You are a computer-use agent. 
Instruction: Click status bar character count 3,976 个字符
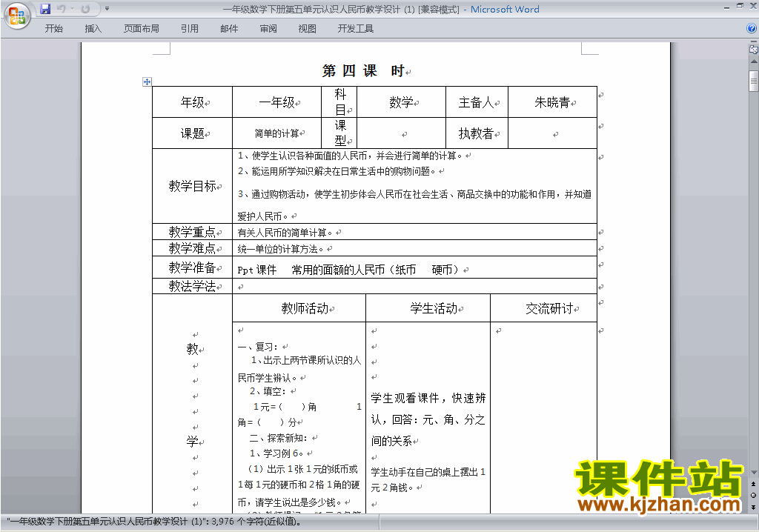[256, 522]
